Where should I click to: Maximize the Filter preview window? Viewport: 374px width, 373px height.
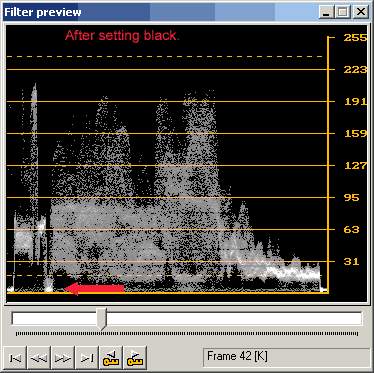click(x=342, y=13)
